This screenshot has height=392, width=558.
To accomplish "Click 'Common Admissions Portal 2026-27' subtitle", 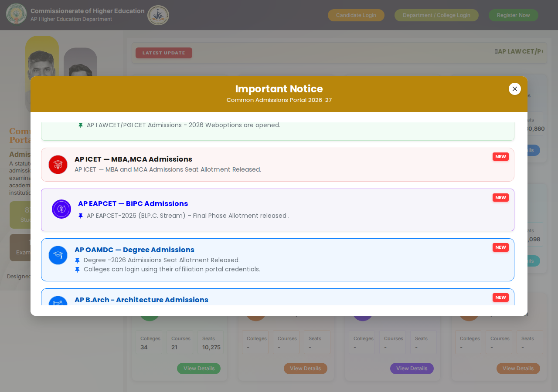I will point(279,100).
